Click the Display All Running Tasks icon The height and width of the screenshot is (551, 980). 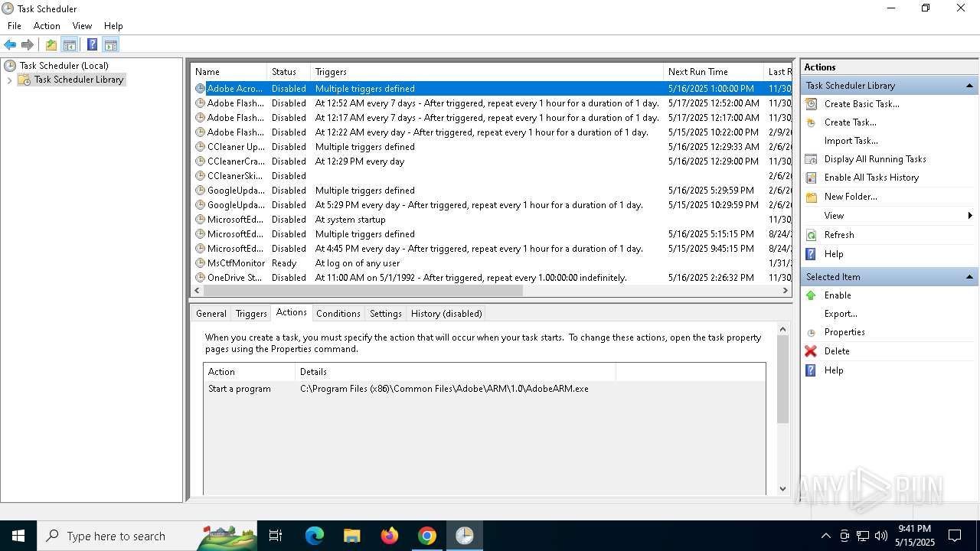coord(811,159)
